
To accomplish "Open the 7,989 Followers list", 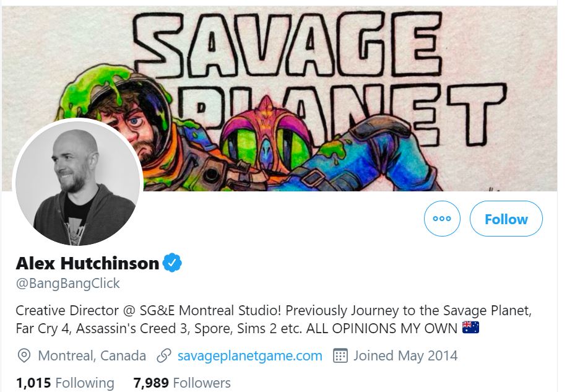I will tap(182, 383).
